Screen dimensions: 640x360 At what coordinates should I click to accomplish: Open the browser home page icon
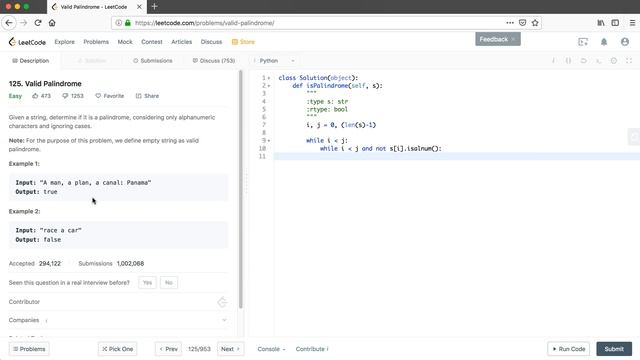click(52, 23)
